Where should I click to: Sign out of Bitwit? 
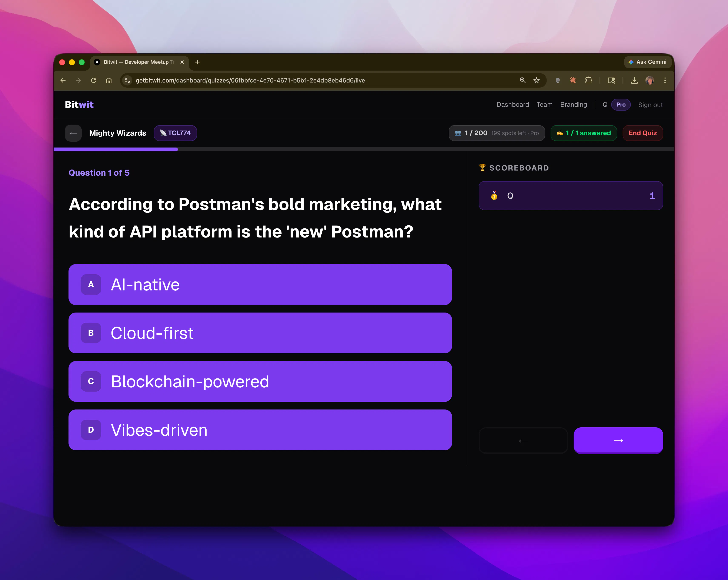(650, 105)
